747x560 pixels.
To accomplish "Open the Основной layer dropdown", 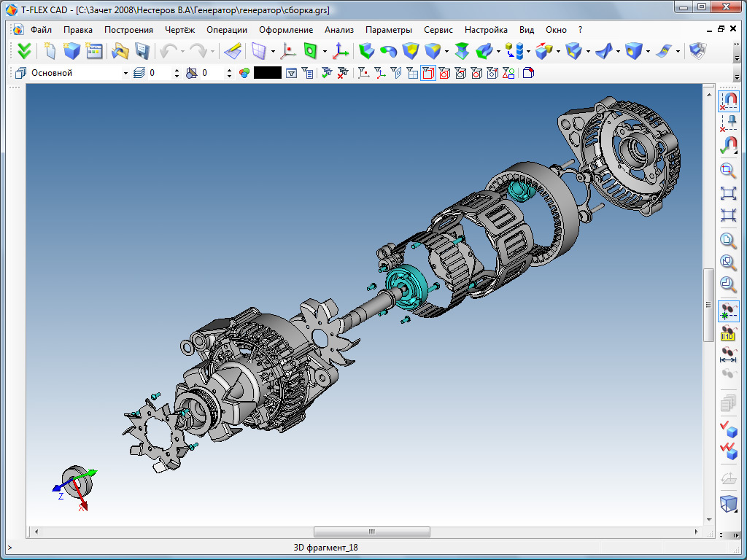I will pyautogui.click(x=125, y=74).
